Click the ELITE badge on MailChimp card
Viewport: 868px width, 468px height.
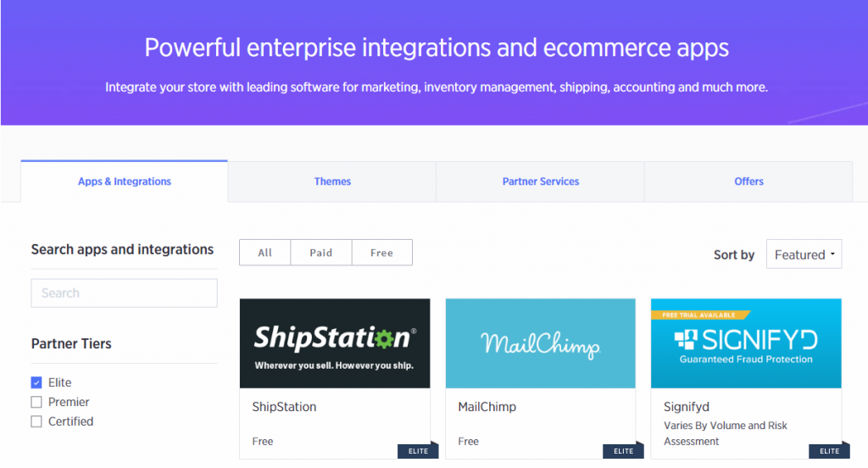(x=623, y=451)
